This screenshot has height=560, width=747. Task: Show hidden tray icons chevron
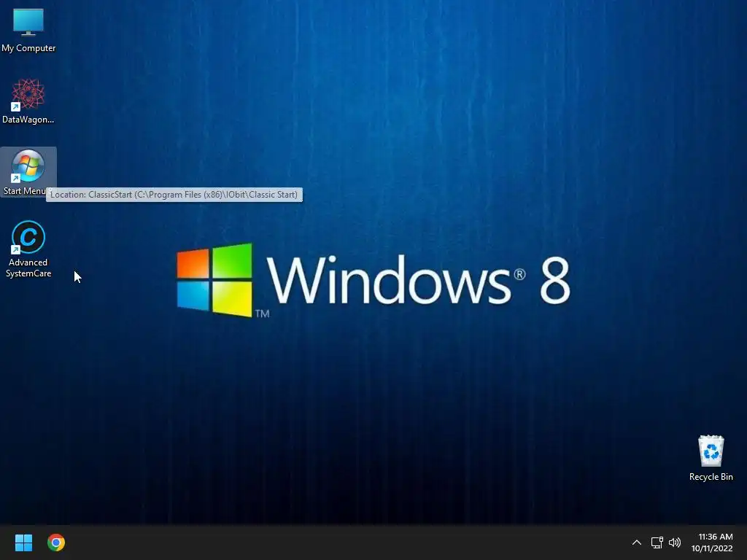tap(636, 542)
